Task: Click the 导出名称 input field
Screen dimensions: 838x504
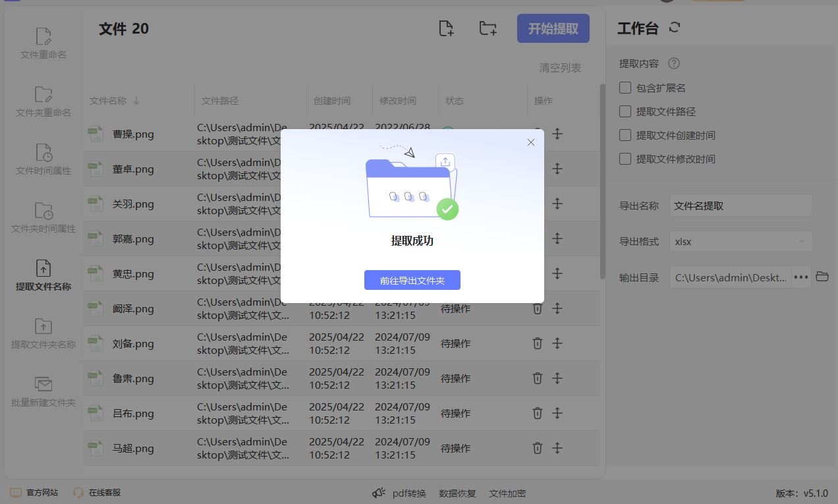Action: click(x=741, y=206)
